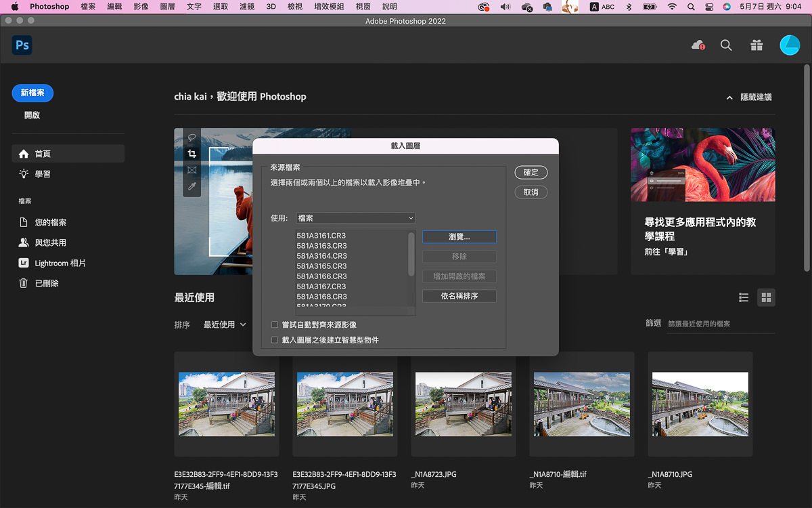Click the crop tool icon in tutorial image

pos(191,154)
